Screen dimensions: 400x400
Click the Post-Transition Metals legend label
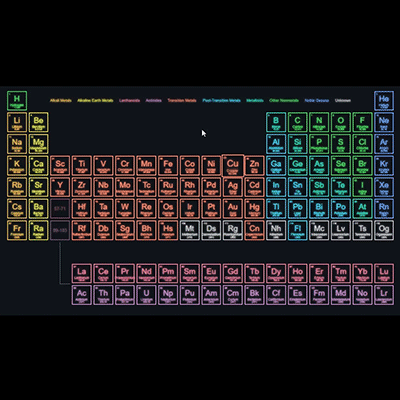[221, 100]
